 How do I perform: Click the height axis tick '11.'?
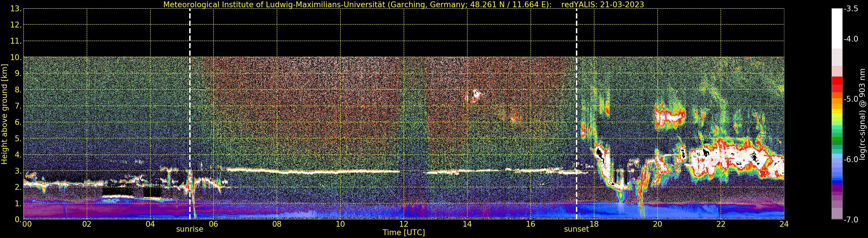coord(16,41)
